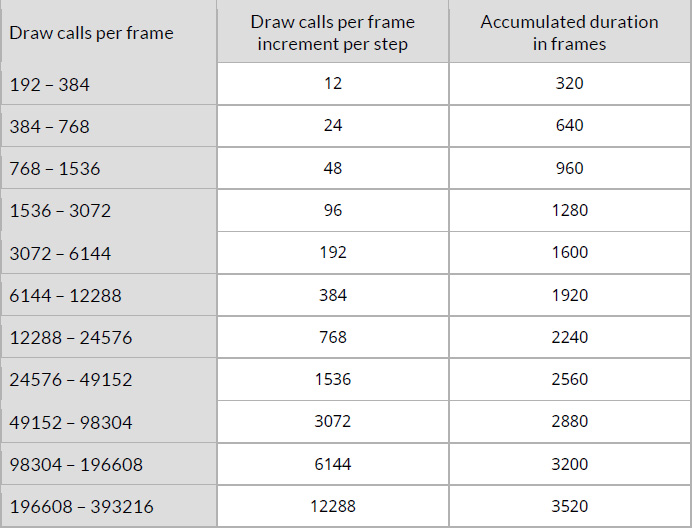692x528 pixels.
Task: Select the "3072 – 6144" range cell
Action: (60, 254)
